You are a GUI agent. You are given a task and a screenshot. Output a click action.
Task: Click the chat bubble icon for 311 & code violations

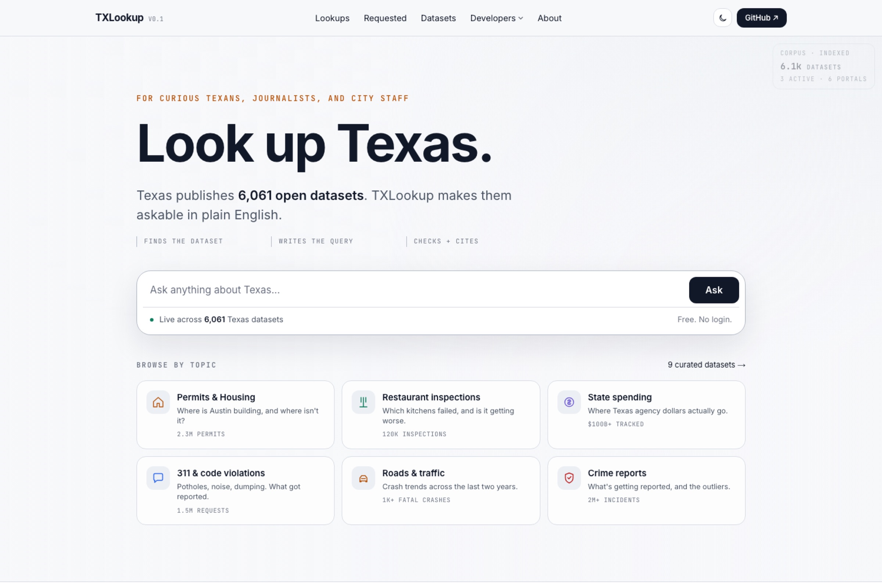[158, 478]
